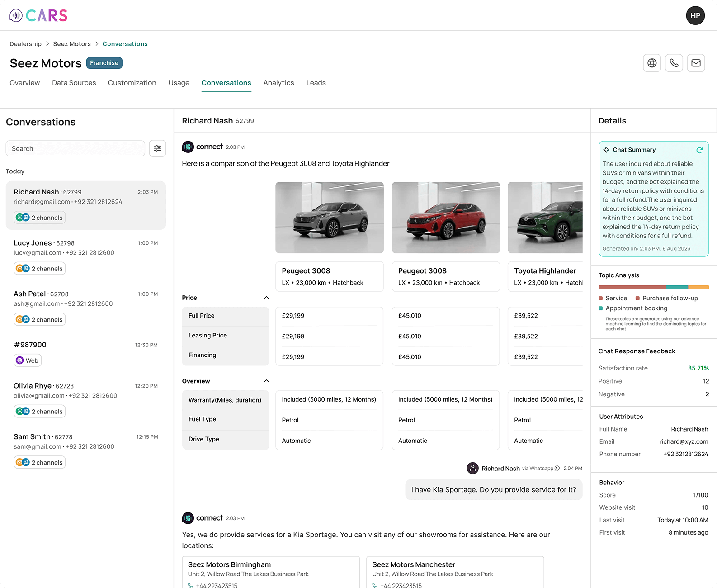Click the teal segment of Topic Analysis bar

click(677, 287)
